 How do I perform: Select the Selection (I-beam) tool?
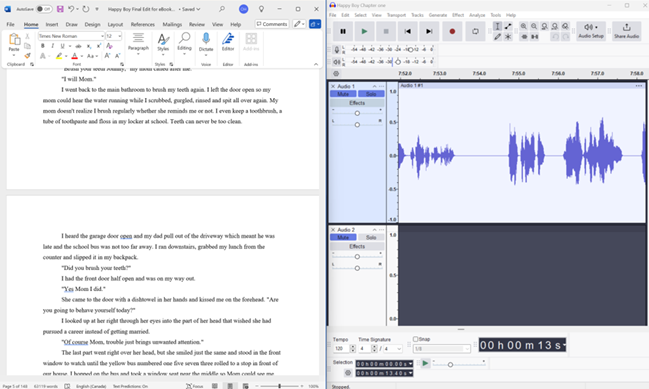tap(498, 26)
